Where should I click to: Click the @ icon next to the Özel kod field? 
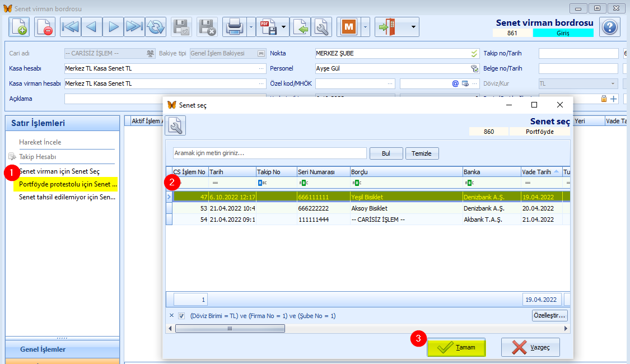(x=455, y=83)
